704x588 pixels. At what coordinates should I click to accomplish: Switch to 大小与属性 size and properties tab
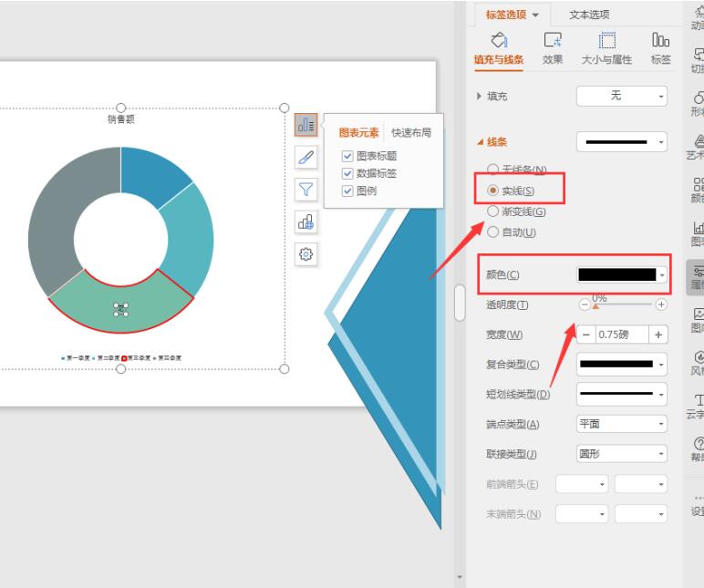pos(606,49)
